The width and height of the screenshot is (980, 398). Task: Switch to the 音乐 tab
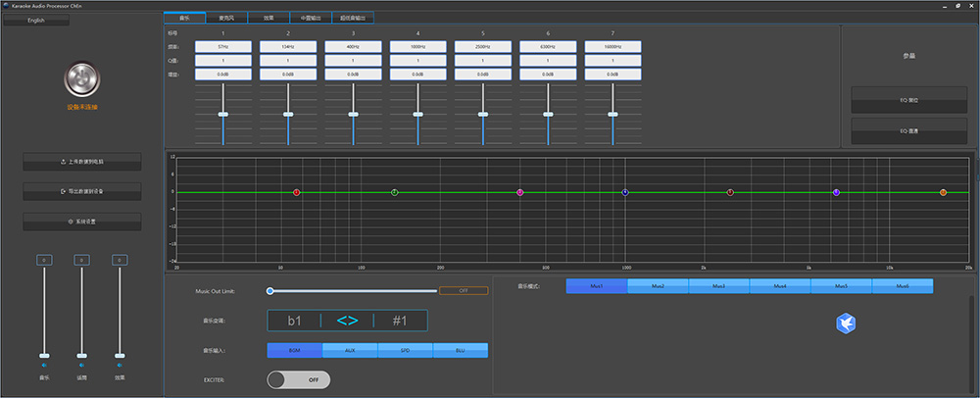coord(184,18)
